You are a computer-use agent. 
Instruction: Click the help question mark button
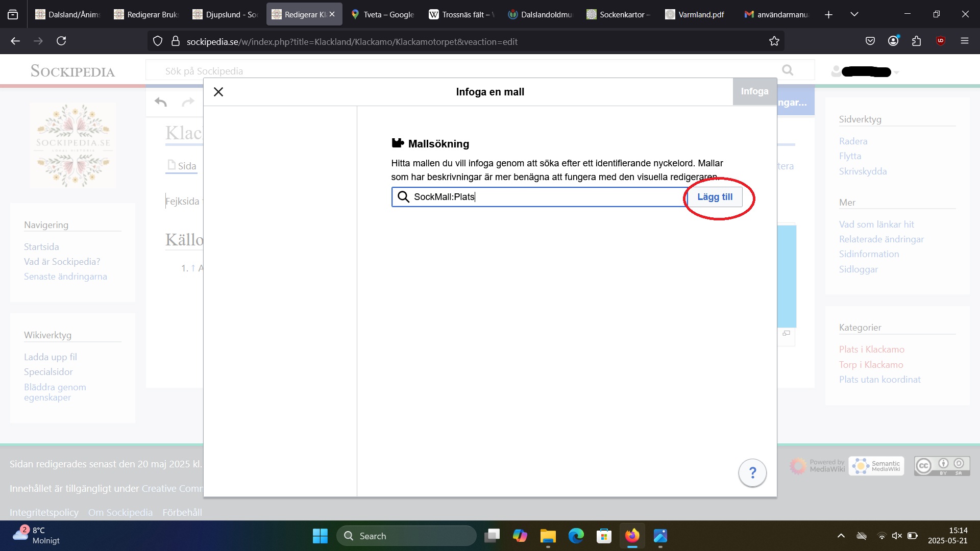[752, 473]
